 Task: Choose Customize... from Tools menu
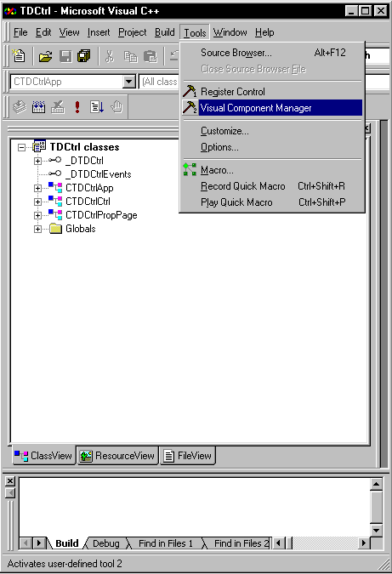(x=272, y=131)
